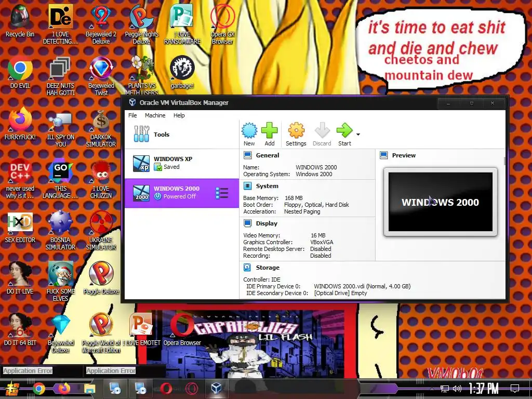Select the GoLand THIS LANGUAGE desktop icon

coord(60,179)
